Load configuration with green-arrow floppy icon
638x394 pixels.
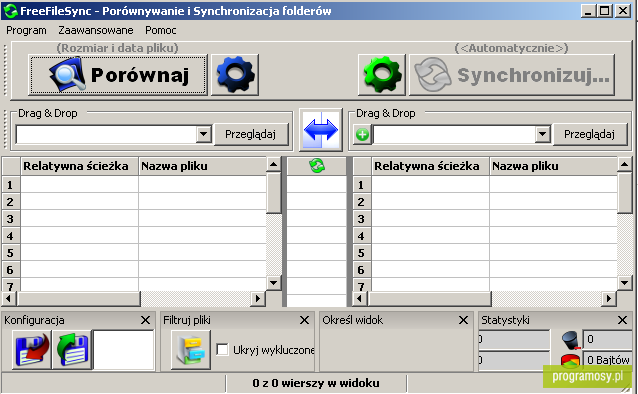[x=72, y=350]
